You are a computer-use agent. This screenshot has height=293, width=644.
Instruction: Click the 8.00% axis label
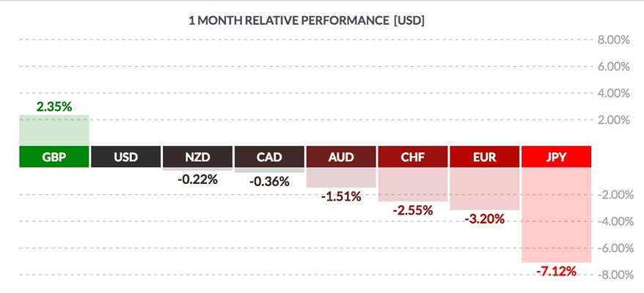tap(614, 40)
